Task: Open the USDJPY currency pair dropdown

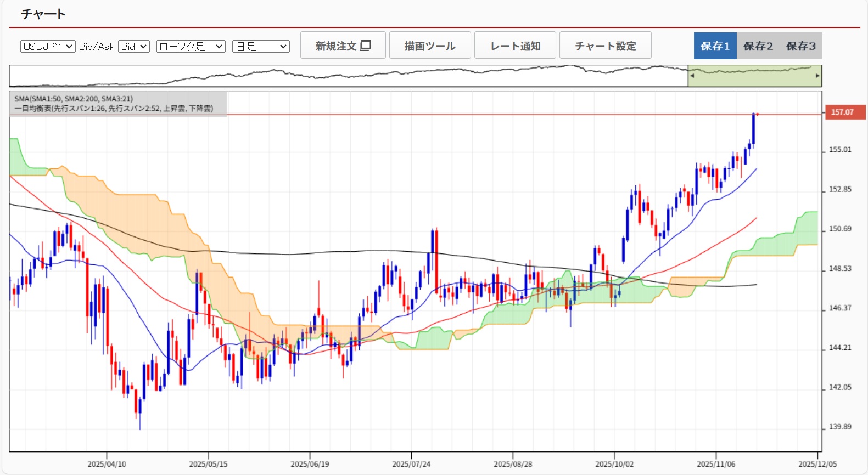Action: pos(48,47)
